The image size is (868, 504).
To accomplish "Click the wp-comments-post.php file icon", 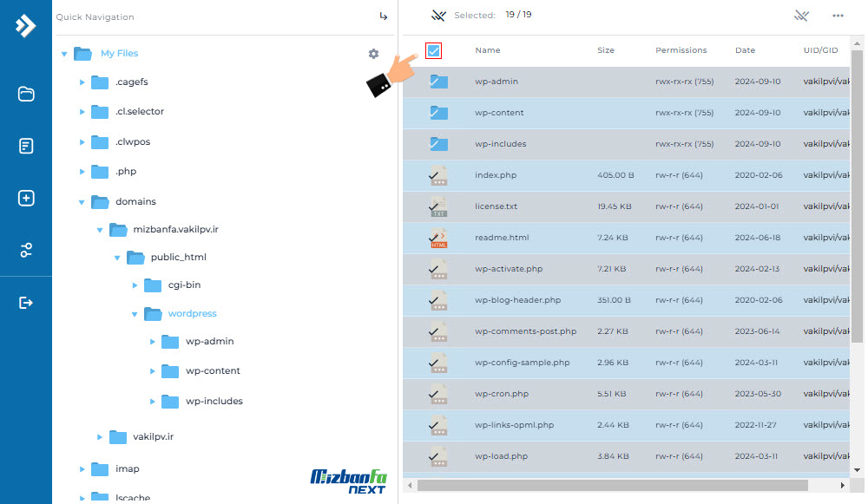I will point(438,331).
